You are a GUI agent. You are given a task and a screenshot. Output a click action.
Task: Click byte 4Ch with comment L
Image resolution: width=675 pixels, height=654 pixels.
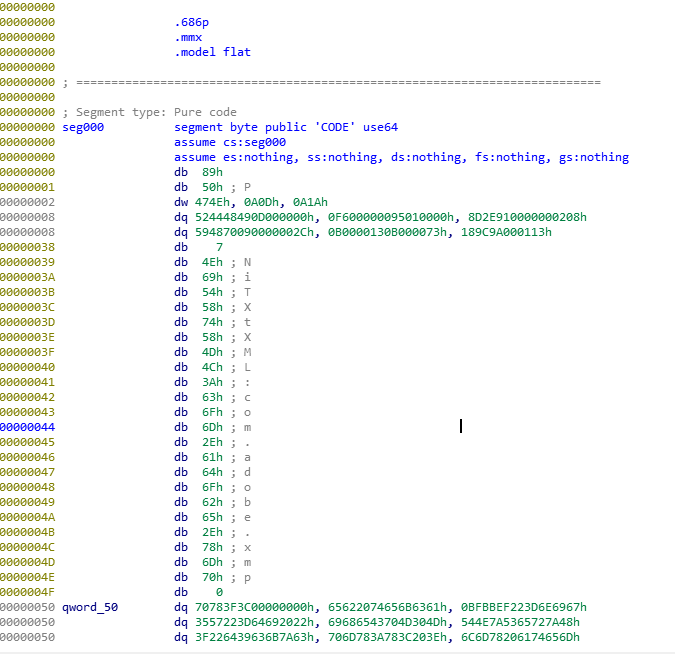[x=212, y=367]
